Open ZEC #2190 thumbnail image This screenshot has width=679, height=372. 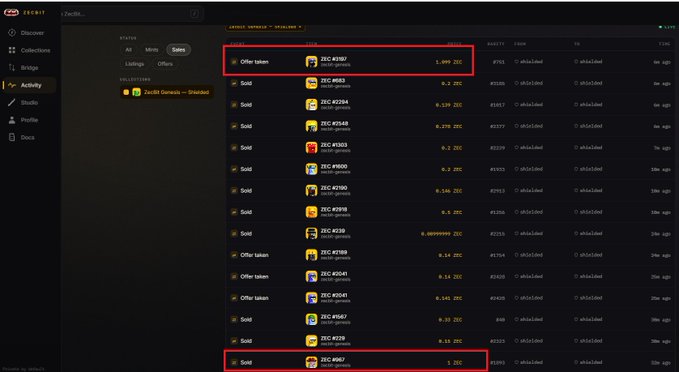click(x=311, y=191)
